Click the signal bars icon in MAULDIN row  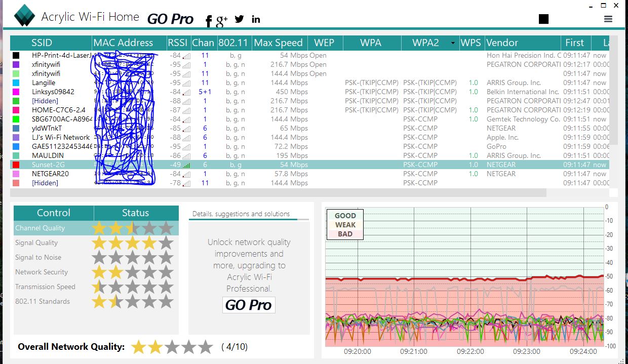(x=186, y=156)
